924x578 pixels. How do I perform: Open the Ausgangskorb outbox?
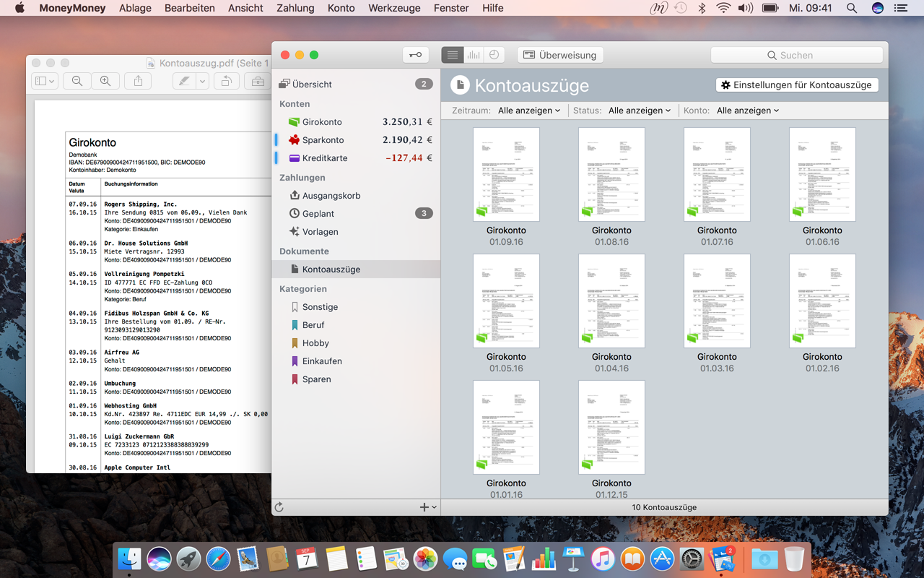point(356,196)
